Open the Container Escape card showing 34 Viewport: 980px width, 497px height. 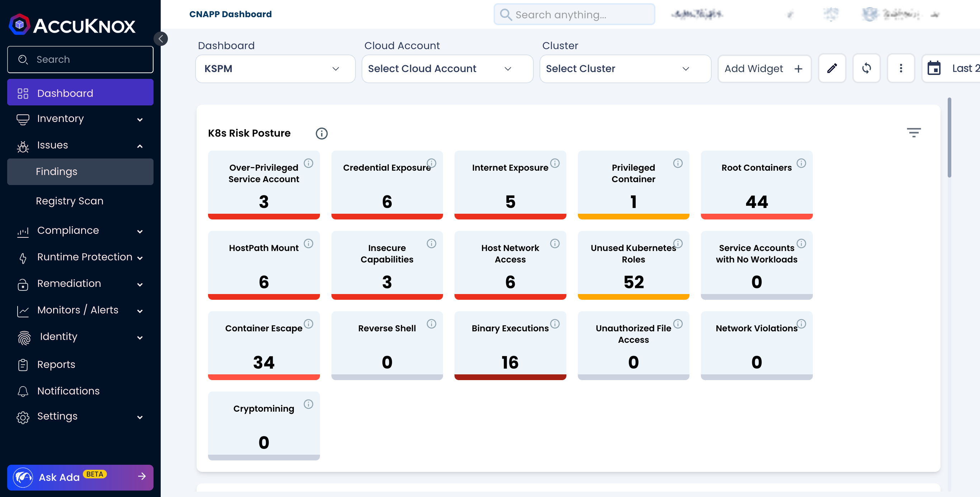pos(264,345)
